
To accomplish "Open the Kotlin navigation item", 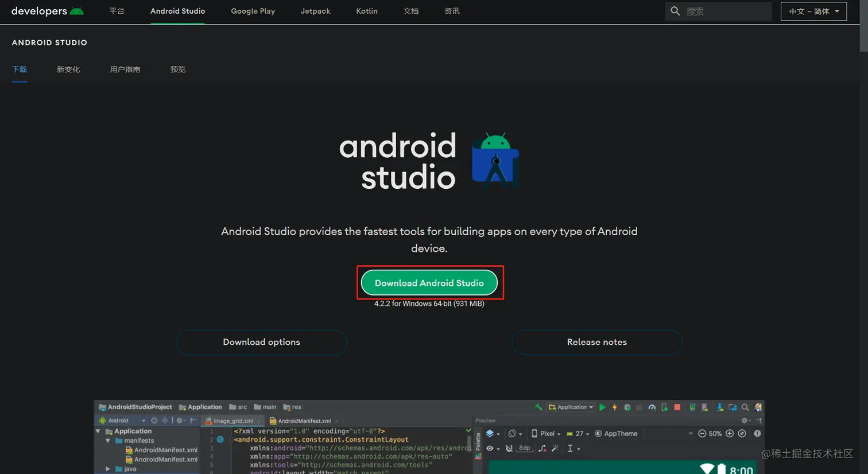I will pos(366,11).
